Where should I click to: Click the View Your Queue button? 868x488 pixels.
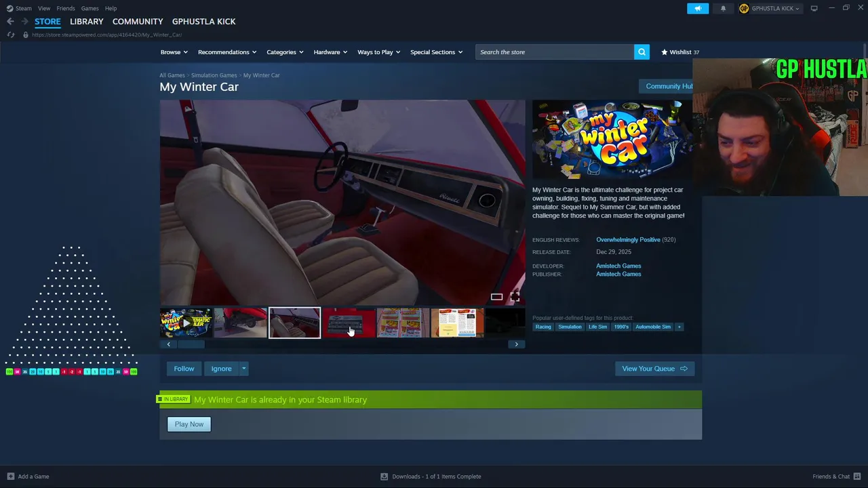click(654, 369)
